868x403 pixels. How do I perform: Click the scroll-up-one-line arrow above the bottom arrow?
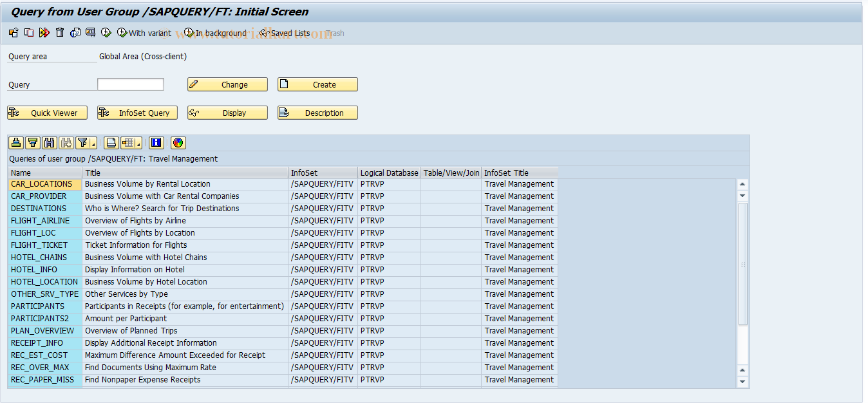(x=742, y=370)
